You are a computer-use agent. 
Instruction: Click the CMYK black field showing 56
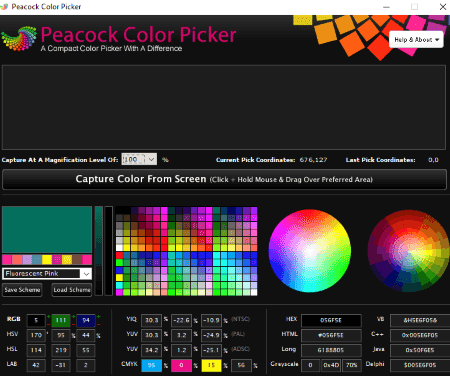241,365
